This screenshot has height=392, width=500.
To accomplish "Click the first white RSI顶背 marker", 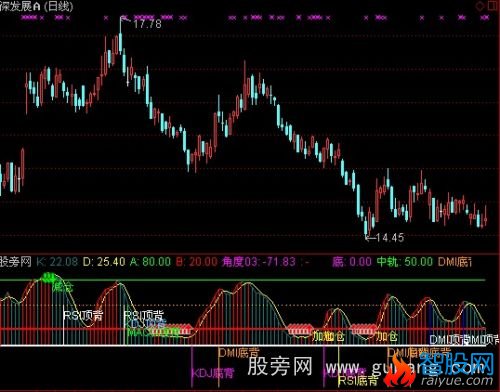I will (83, 315).
